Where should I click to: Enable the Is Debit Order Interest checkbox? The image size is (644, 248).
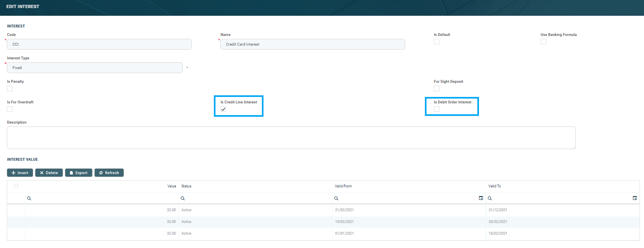point(437,109)
